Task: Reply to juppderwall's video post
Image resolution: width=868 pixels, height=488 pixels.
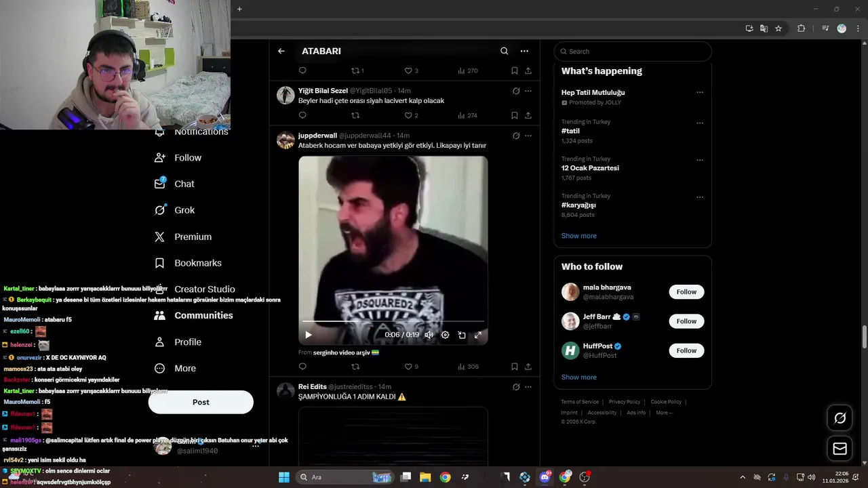Action: [x=302, y=367]
